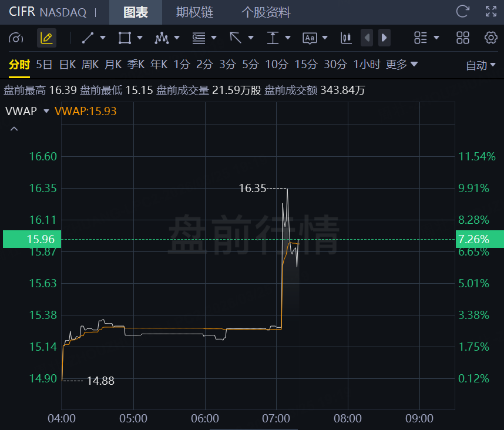Open the line tool dropdown arrow

point(103,38)
